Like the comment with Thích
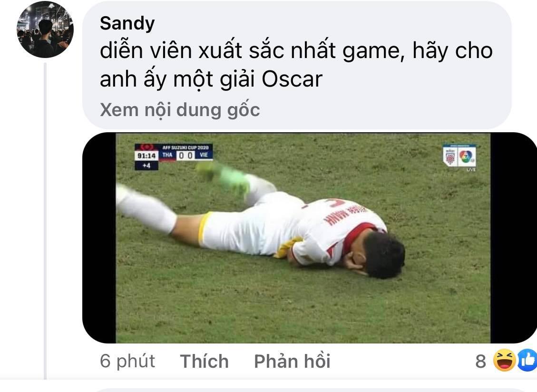The image size is (537, 392). click(x=205, y=361)
